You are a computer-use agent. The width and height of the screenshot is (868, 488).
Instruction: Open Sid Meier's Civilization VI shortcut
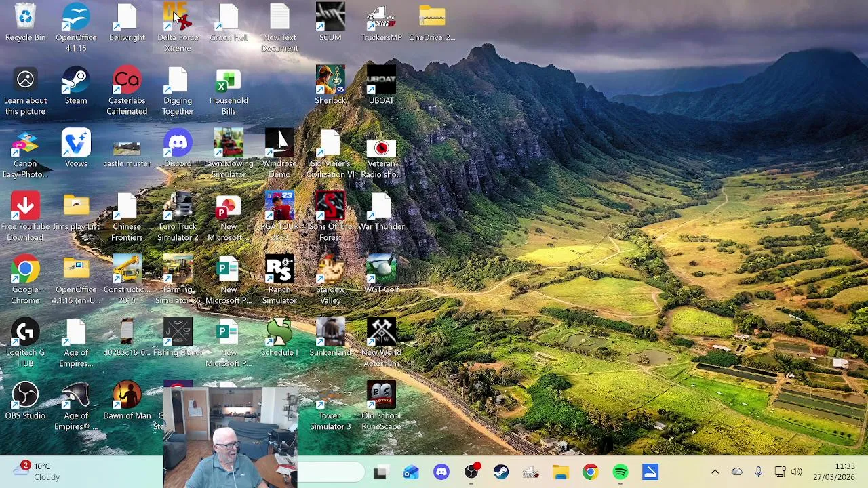point(330,154)
